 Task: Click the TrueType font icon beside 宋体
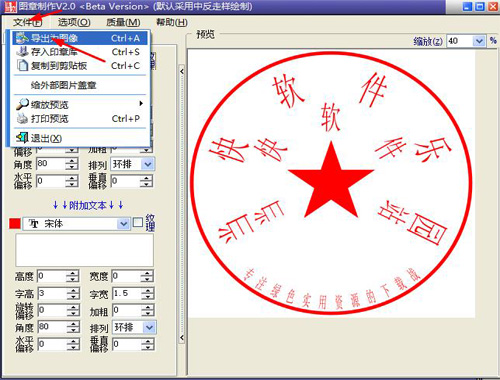tap(34, 223)
